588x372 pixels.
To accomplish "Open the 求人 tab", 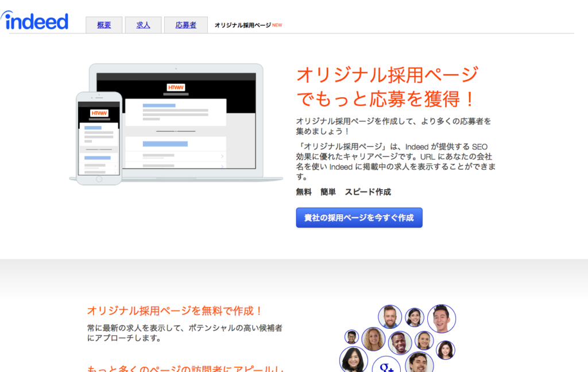I will tap(143, 25).
